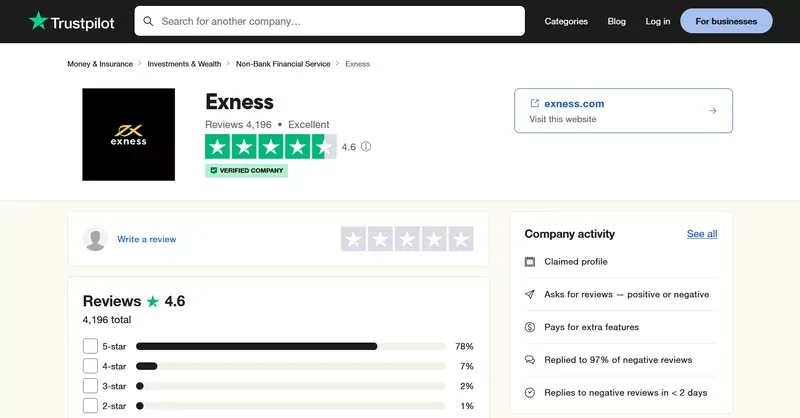
Task: Rate five stars in review box
Action: (461, 239)
